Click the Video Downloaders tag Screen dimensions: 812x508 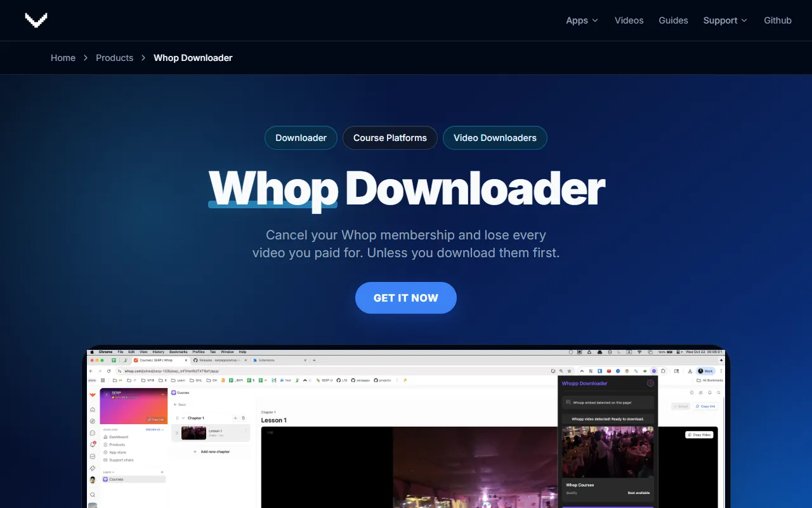coord(495,138)
